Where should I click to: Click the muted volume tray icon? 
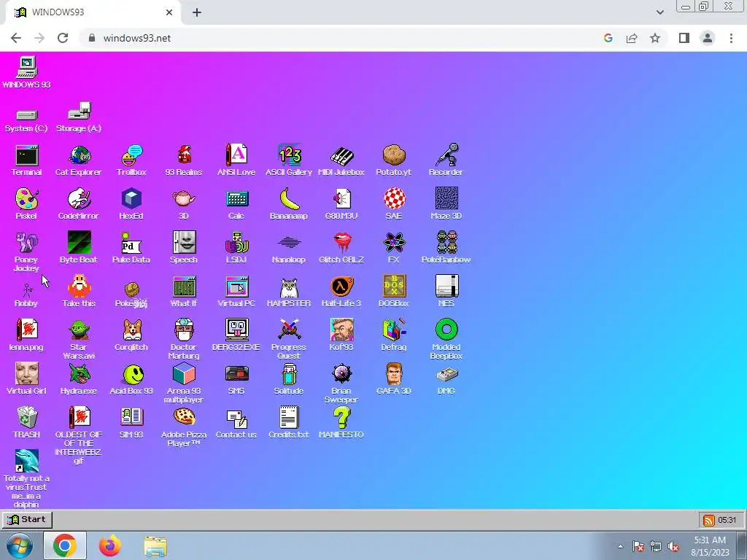[x=673, y=547]
